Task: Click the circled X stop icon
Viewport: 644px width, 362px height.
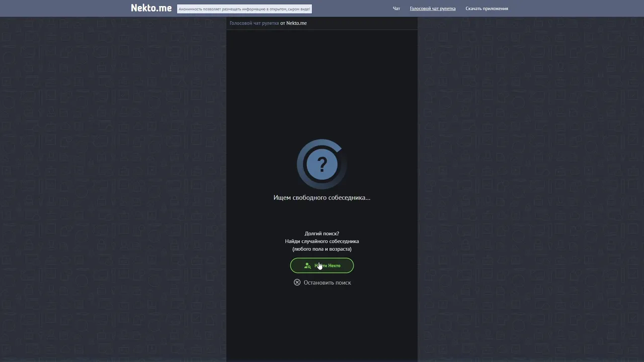Action: pyautogui.click(x=297, y=283)
